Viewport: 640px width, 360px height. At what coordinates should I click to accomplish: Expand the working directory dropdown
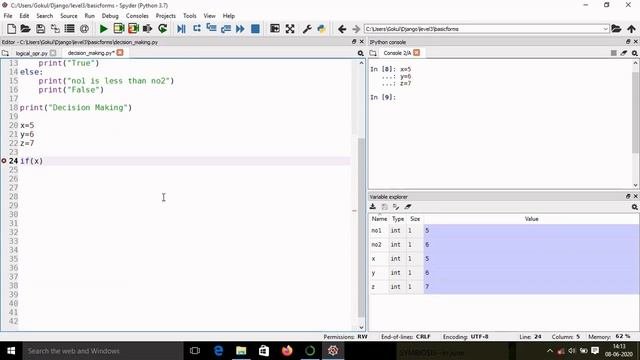click(605, 29)
